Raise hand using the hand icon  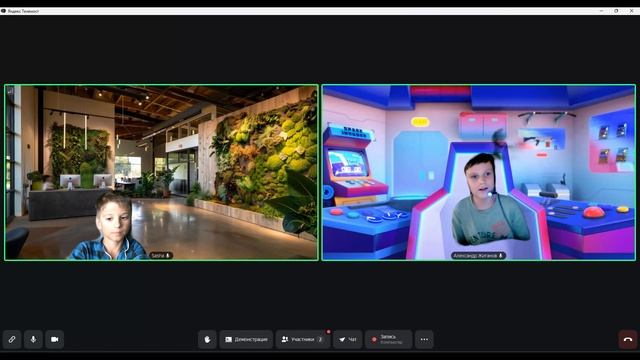tap(207, 339)
